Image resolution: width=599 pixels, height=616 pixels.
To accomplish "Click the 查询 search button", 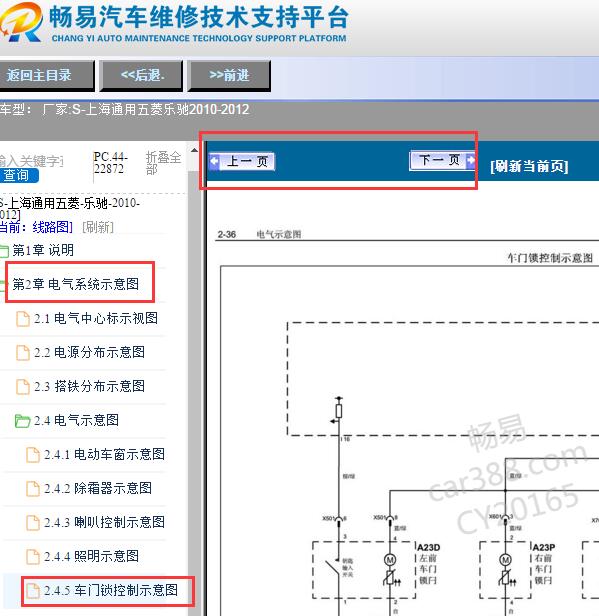I will click(18, 175).
